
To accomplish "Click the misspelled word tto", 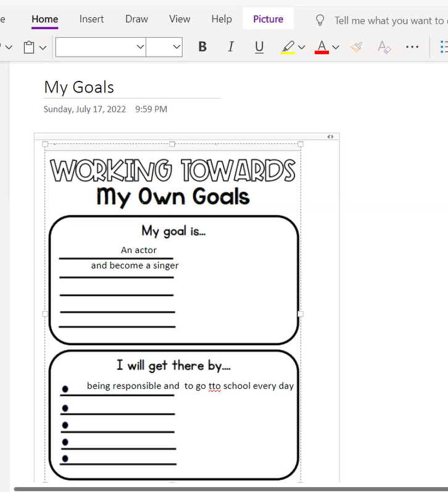I will coord(215,386).
